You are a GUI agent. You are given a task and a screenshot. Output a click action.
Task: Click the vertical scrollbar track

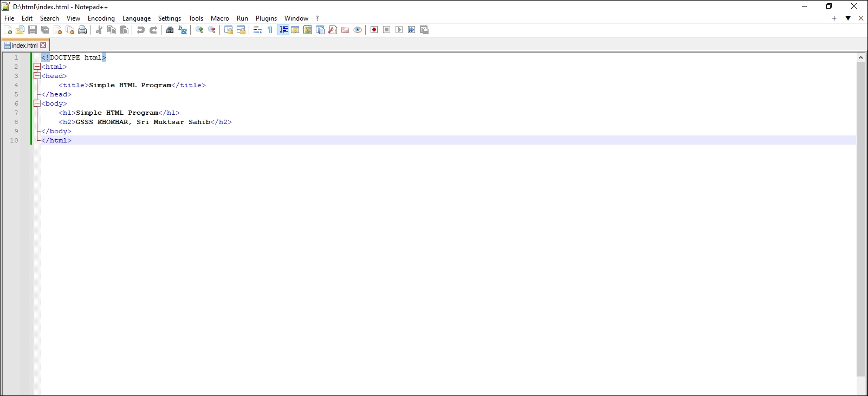[x=860, y=217]
